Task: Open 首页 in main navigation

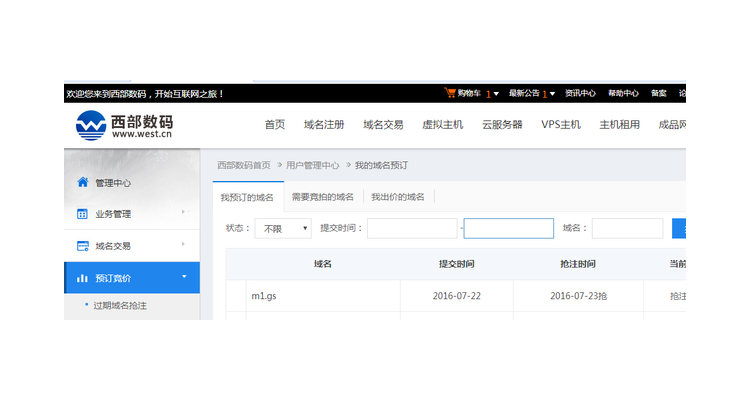Action: (x=275, y=125)
